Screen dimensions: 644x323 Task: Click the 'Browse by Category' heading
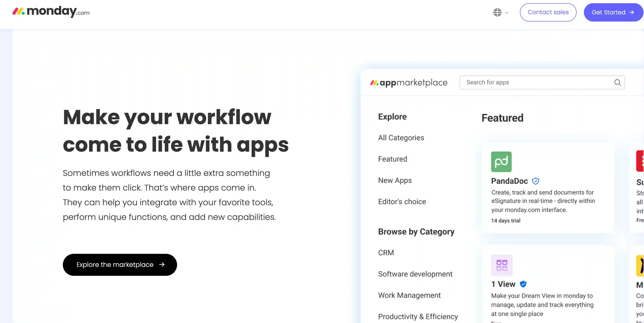416,232
